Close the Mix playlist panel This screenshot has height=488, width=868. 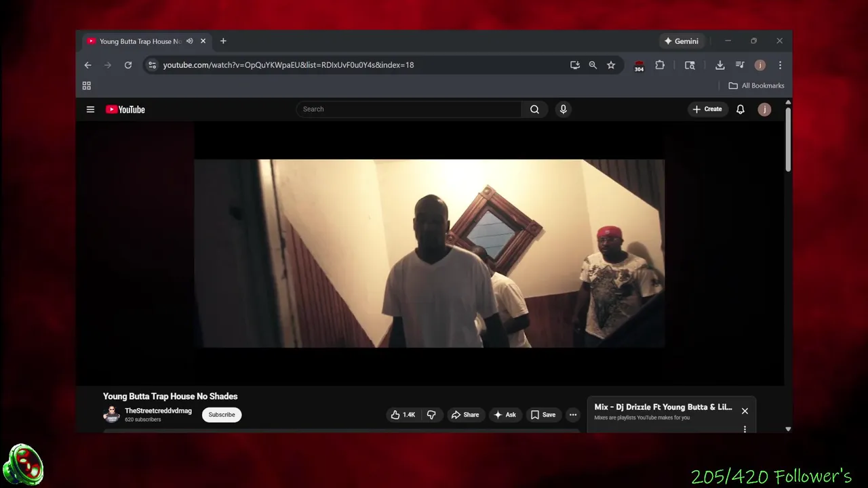[x=745, y=411]
